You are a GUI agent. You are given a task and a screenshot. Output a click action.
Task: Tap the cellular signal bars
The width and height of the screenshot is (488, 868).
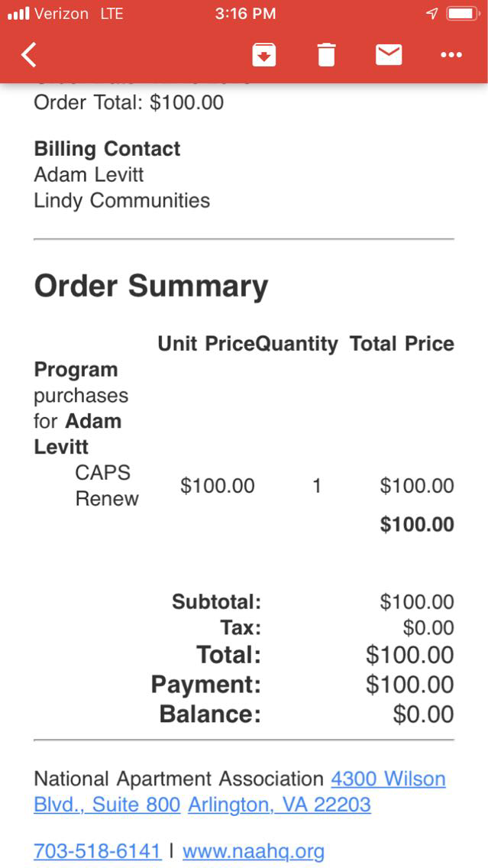(x=18, y=14)
